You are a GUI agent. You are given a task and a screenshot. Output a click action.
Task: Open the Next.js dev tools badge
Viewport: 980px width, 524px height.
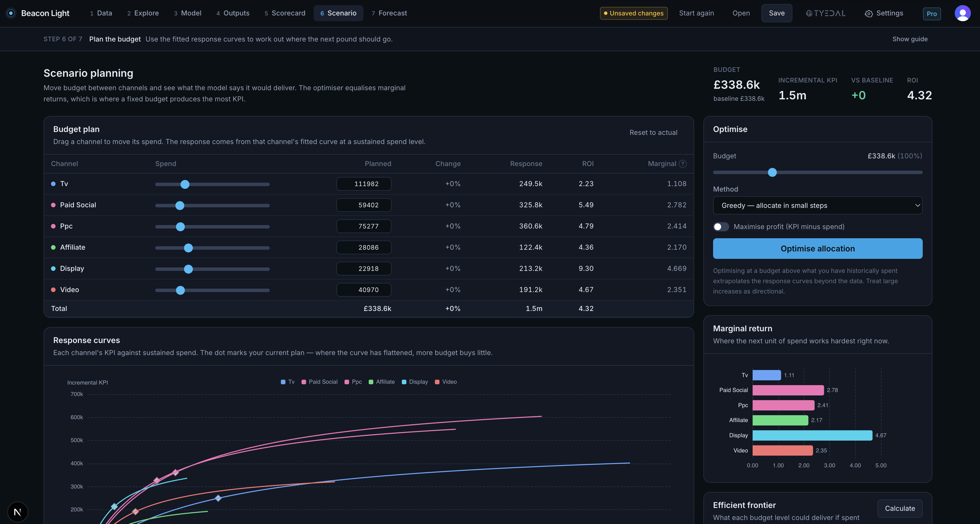pos(17,512)
